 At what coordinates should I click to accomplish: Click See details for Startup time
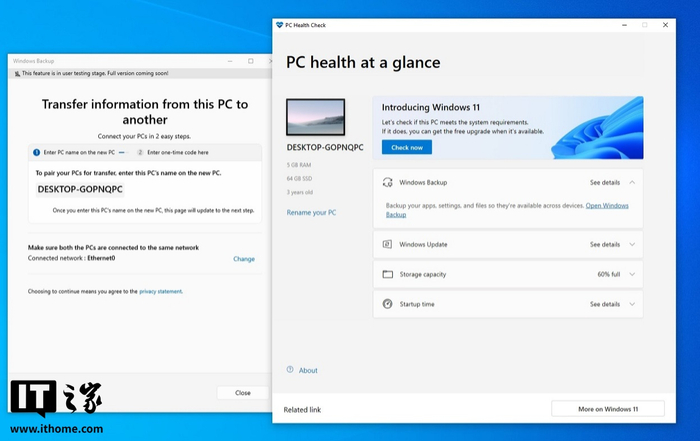coord(605,304)
